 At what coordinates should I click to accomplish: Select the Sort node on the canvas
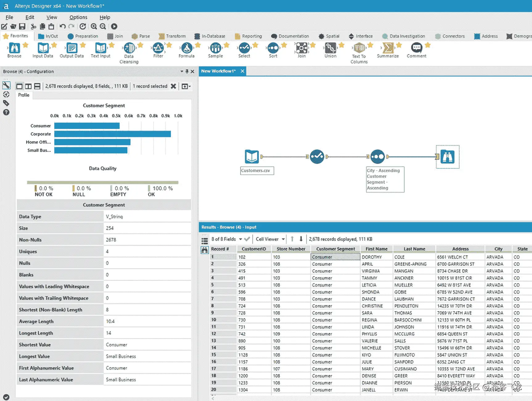[377, 157]
